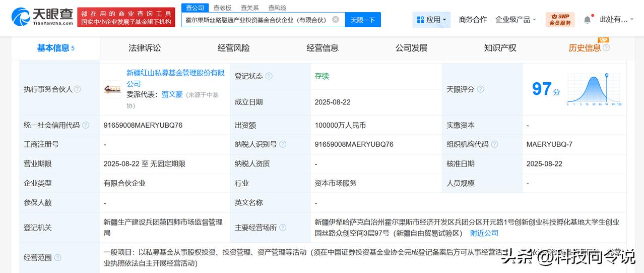
Task: Select the 查老板 search tab
Action: pos(222,8)
